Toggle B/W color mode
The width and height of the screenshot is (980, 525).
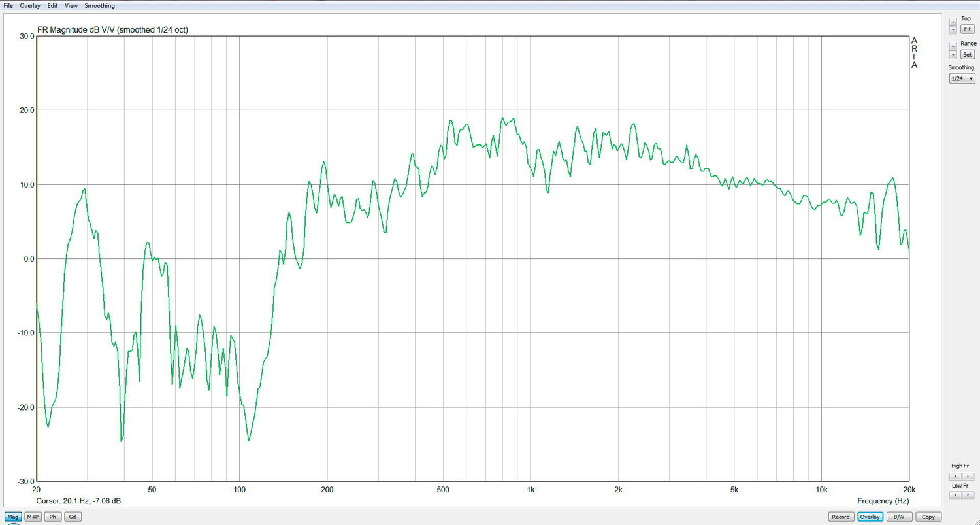pyautogui.click(x=899, y=517)
